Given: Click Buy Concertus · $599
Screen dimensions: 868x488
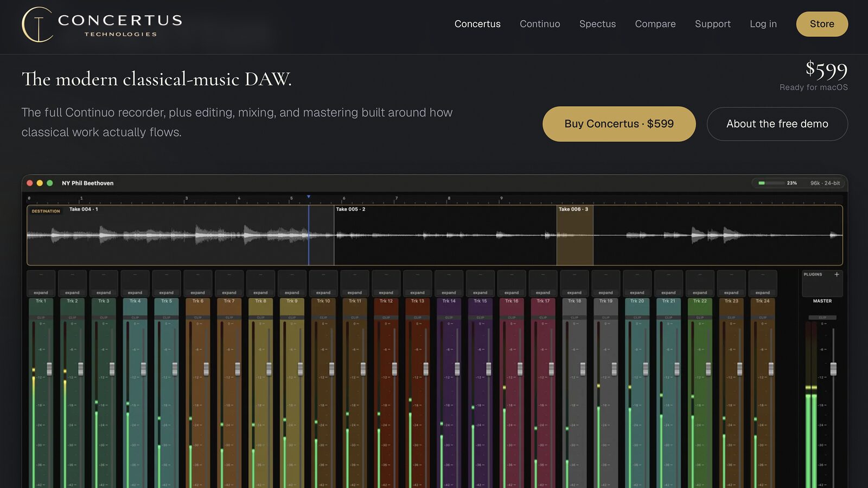Looking at the screenshot, I should pyautogui.click(x=619, y=124).
